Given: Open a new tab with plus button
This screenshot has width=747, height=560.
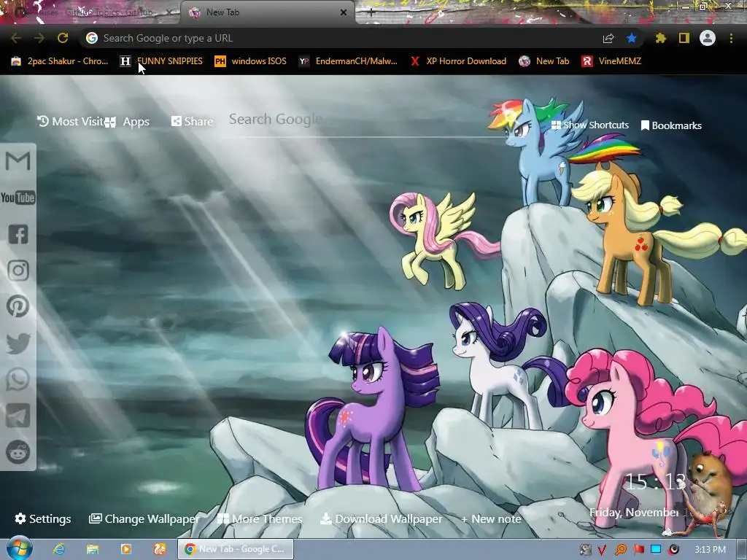Looking at the screenshot, I should pos(371,12).
